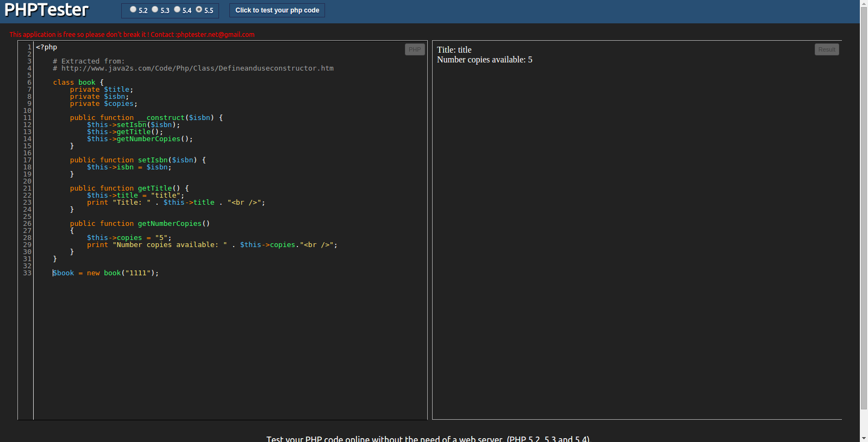Click the '$this->copies = "5";' line
This screenshot has height=442, width=868.
click(129, 238)
